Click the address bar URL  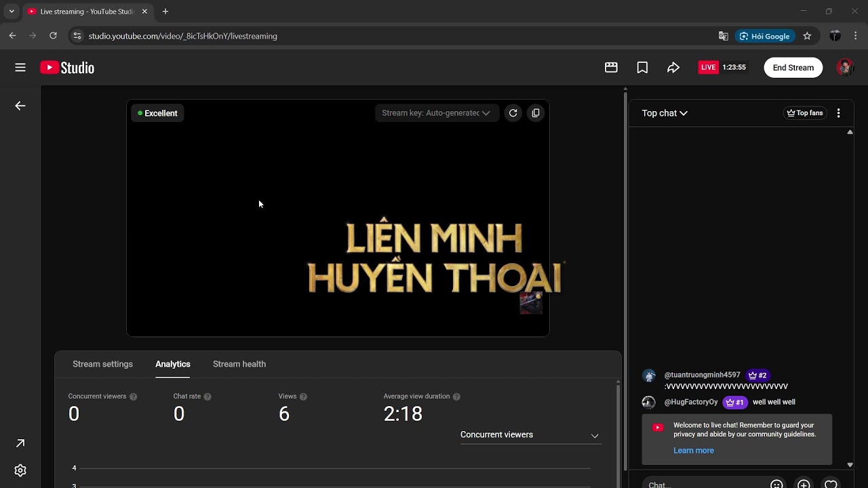point(182,36)
